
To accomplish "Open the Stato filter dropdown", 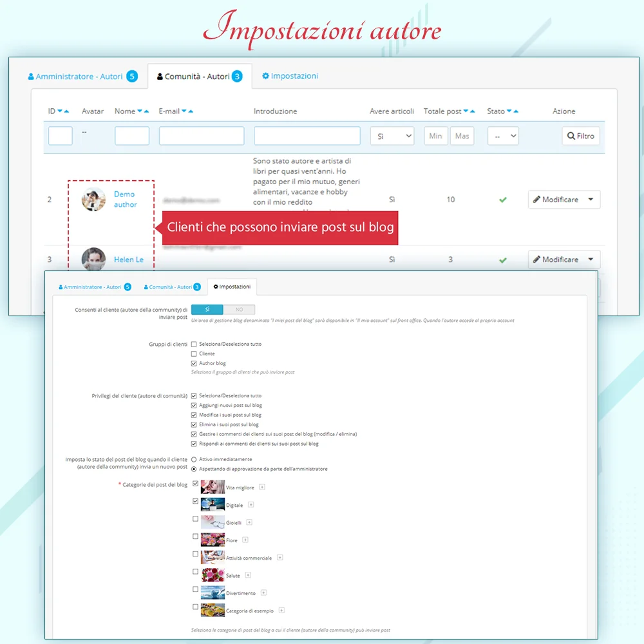I will coord(503,136).
